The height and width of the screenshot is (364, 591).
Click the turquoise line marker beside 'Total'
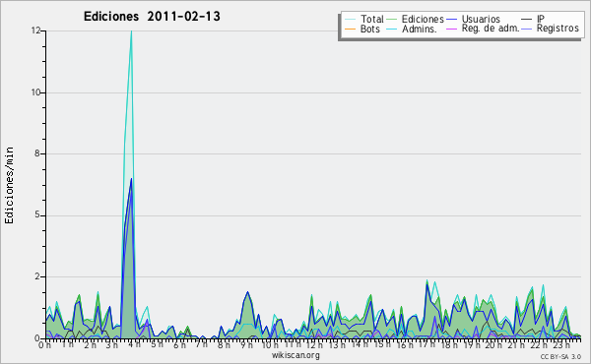pyautogui.click(x=350, y=20)
